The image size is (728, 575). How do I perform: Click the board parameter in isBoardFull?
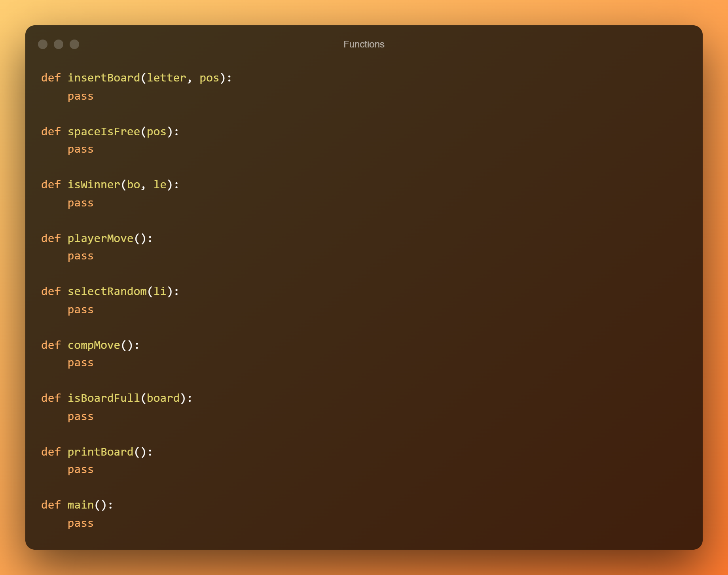163,398
